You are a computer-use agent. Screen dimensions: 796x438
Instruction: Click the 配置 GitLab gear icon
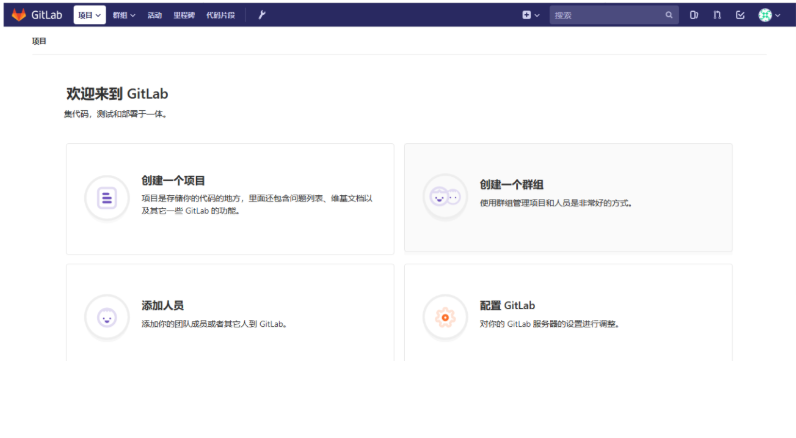[444, 317]
